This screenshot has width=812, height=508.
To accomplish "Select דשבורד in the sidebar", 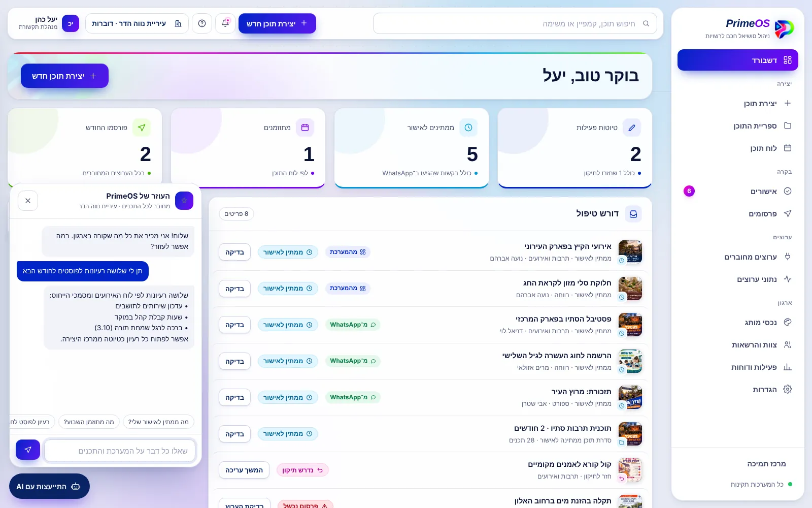I will (738, 60).
